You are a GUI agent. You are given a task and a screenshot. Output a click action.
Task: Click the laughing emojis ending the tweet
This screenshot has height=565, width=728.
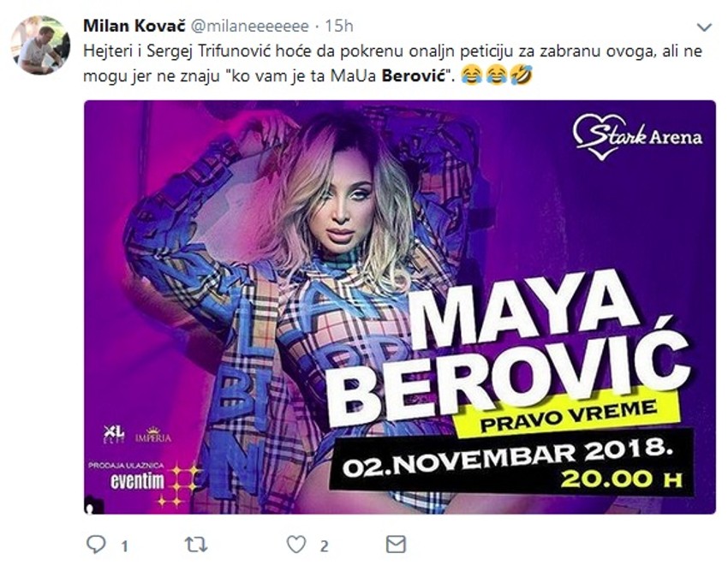497,75
